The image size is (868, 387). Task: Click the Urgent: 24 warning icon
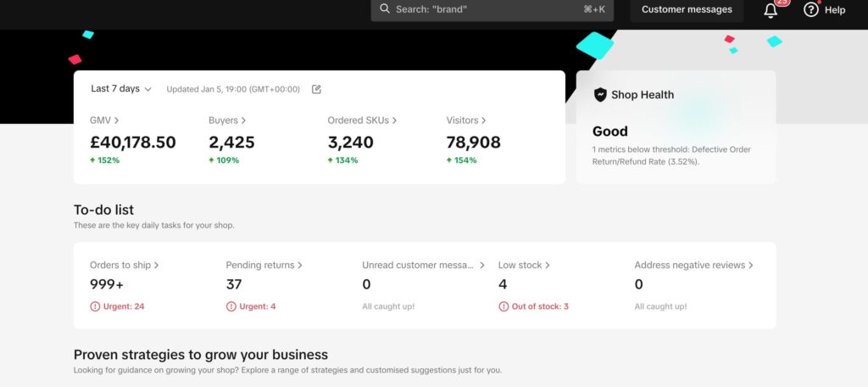(x=95, y=306)
